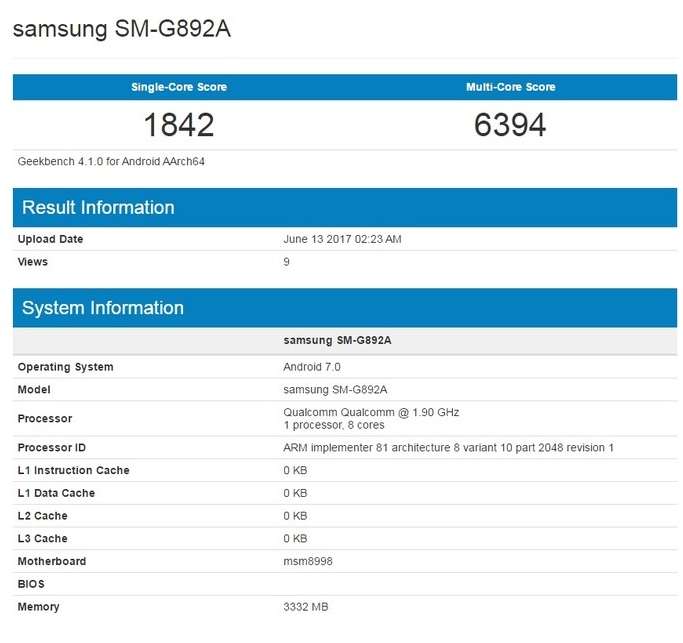This screenshot has width=683, height=643.
Task: Select the L3 Cache label
Action: [43, 538]
